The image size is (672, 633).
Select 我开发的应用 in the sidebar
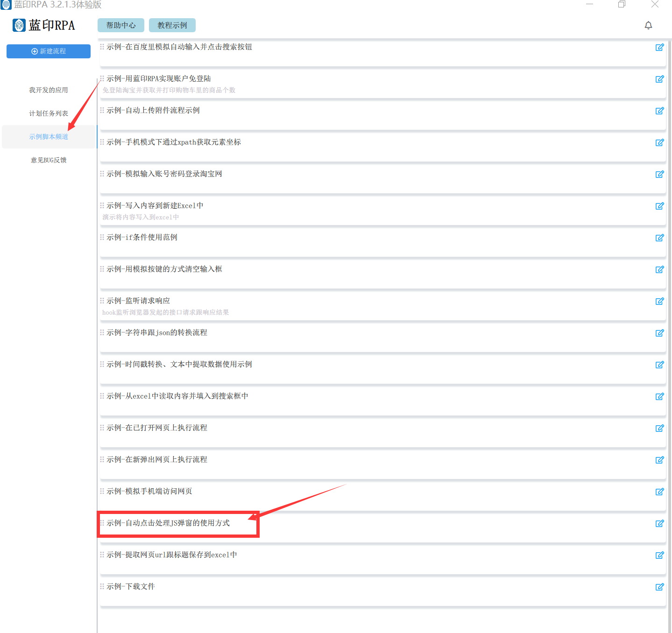tap(49, 90)
